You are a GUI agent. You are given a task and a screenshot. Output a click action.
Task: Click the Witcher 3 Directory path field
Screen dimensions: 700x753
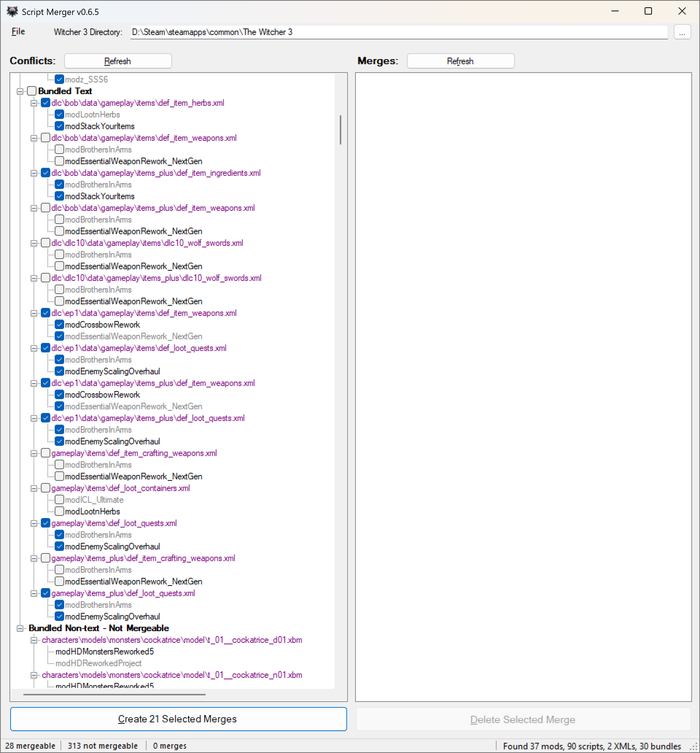(399, 32)
